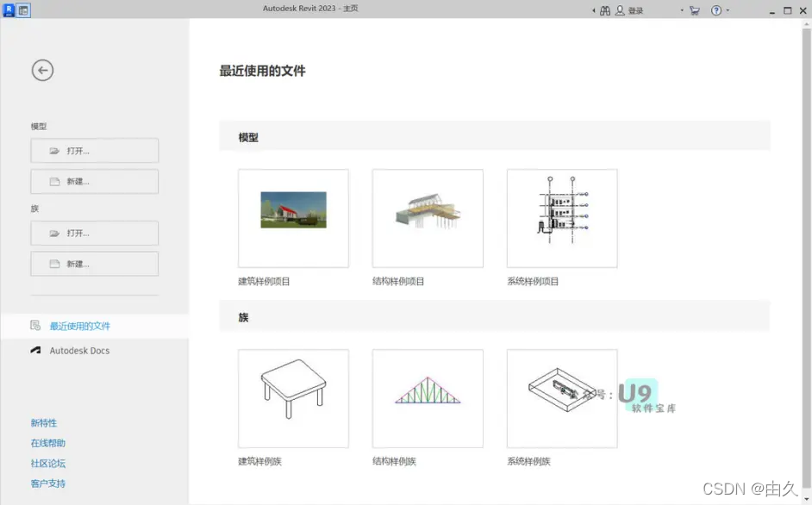Screen dimensions: 812x505
Task: Switch to 最近使用的文件 in the sidebar
Action: pos(81,326)
